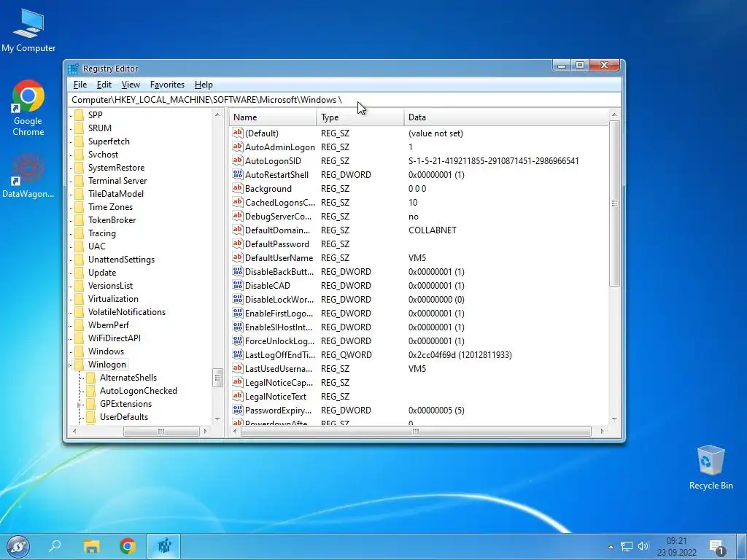747x560 pixels.
Task: Select the Virtualization key
Action: (113, 299)
